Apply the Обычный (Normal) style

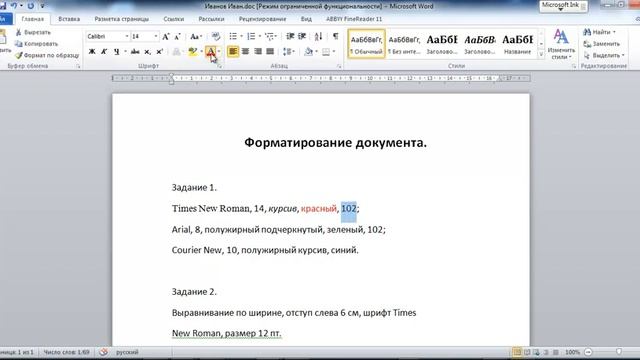(367, 44)
